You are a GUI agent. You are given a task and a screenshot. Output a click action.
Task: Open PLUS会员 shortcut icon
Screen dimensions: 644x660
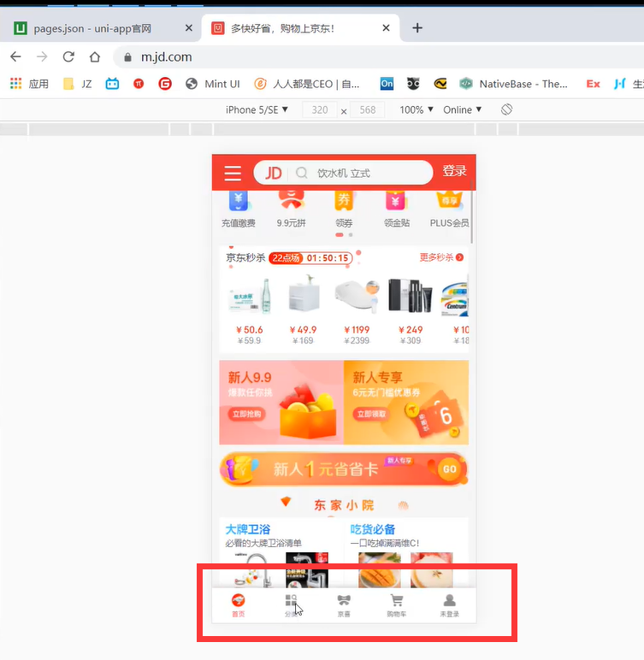click(x=449, y=200)
